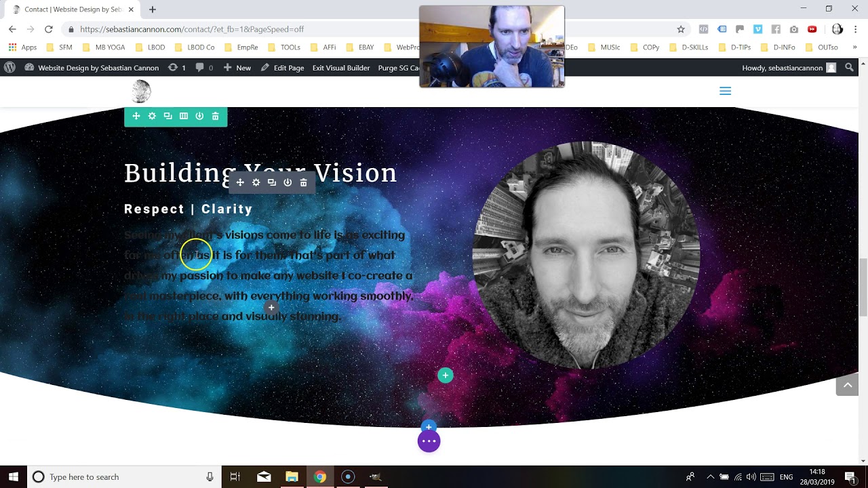Open Chrome three-dot menu

(x=856, y=29)
